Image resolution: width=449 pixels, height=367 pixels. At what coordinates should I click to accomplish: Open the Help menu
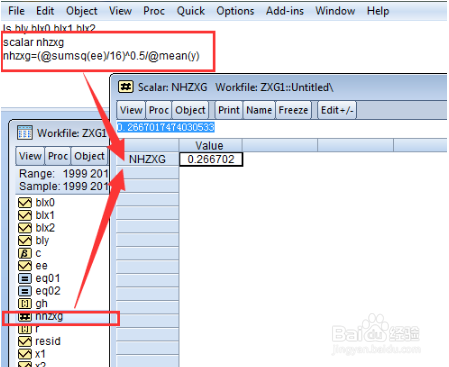coord(378,11)
